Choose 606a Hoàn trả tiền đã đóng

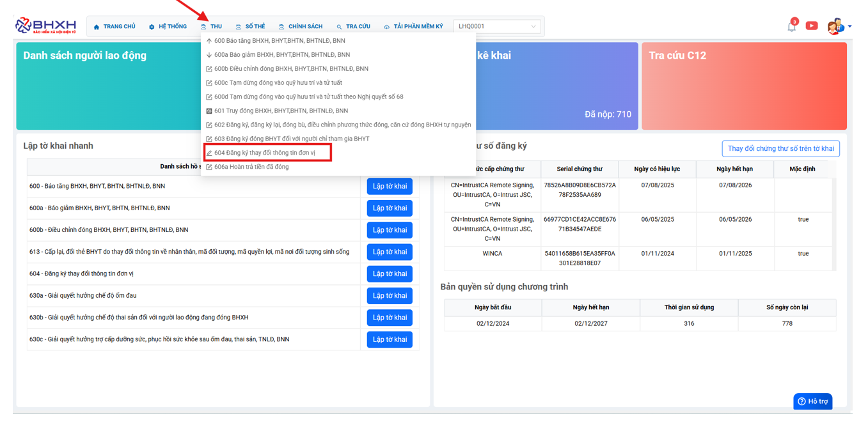point(251,167)
